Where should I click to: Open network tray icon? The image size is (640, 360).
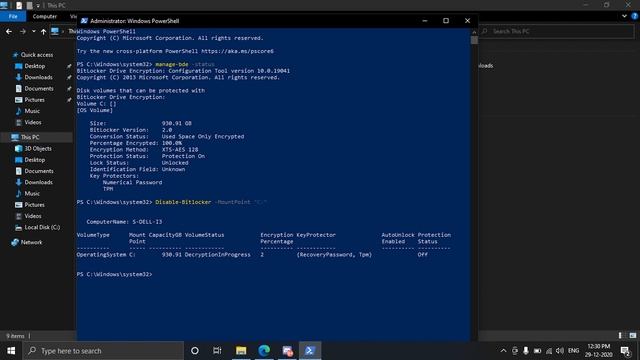coord(549,351)
